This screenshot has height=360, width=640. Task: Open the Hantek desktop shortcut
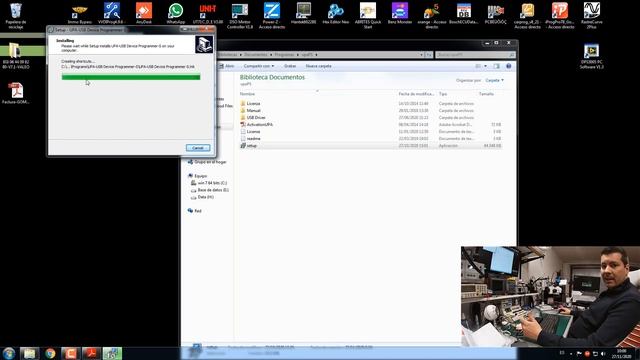(x=304, y=13)
